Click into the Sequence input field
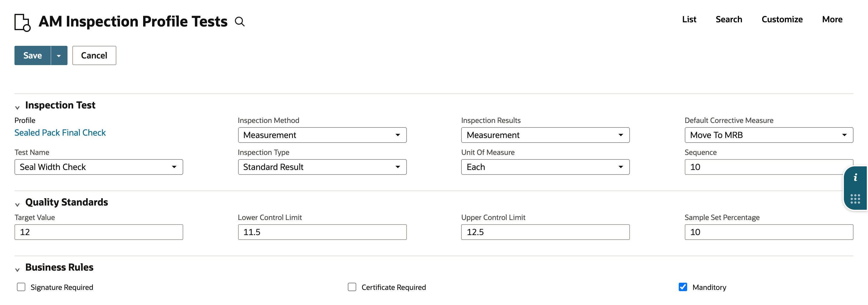868x305 pixels. (x=769, y=167)
